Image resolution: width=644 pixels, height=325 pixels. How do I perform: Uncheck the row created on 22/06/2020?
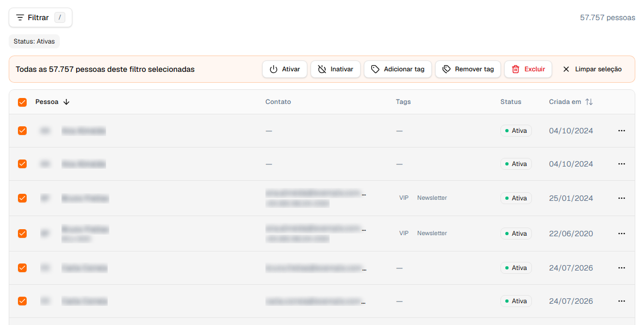(x=22, y=234)
